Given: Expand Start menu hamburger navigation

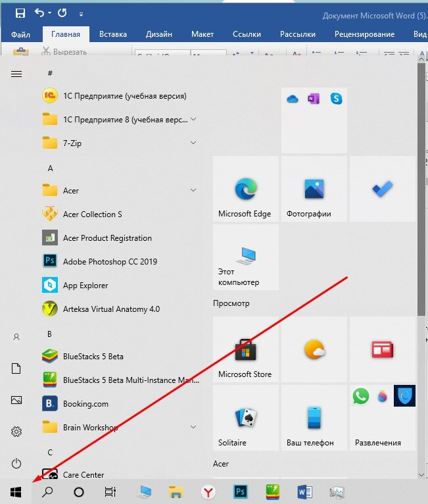Looking at the screenshot, I should pos(16,74).
